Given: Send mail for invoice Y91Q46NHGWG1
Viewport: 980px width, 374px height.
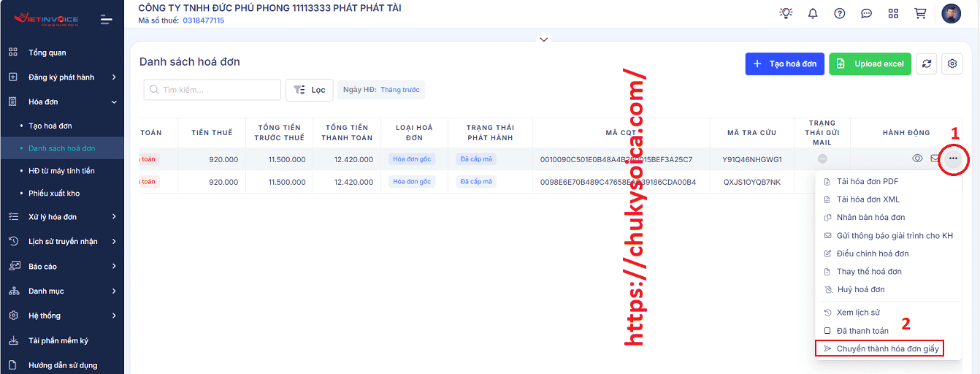Looking at the screenshot, I should [x=935, y=159].
